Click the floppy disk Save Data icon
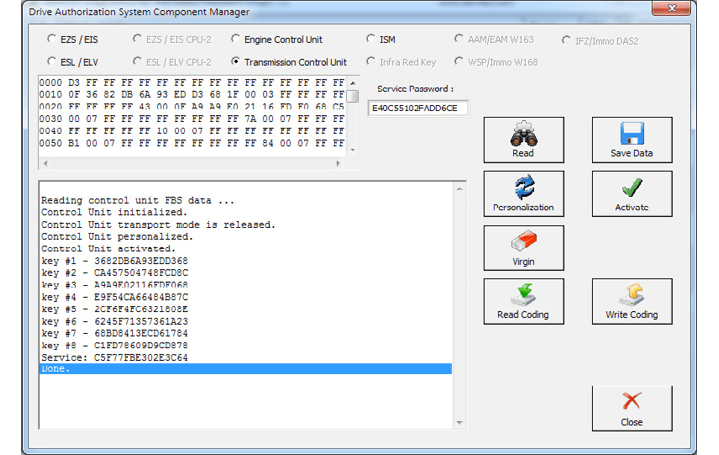The width and height of the screenshot is (719, 455). click(x=631, y=134)
